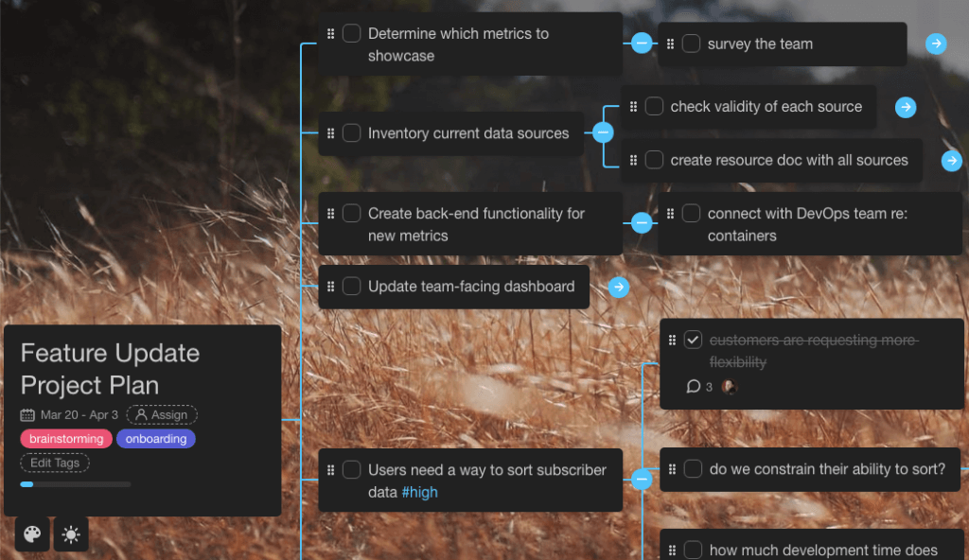Click the brightness adjustment sun icon

(71, 534)
